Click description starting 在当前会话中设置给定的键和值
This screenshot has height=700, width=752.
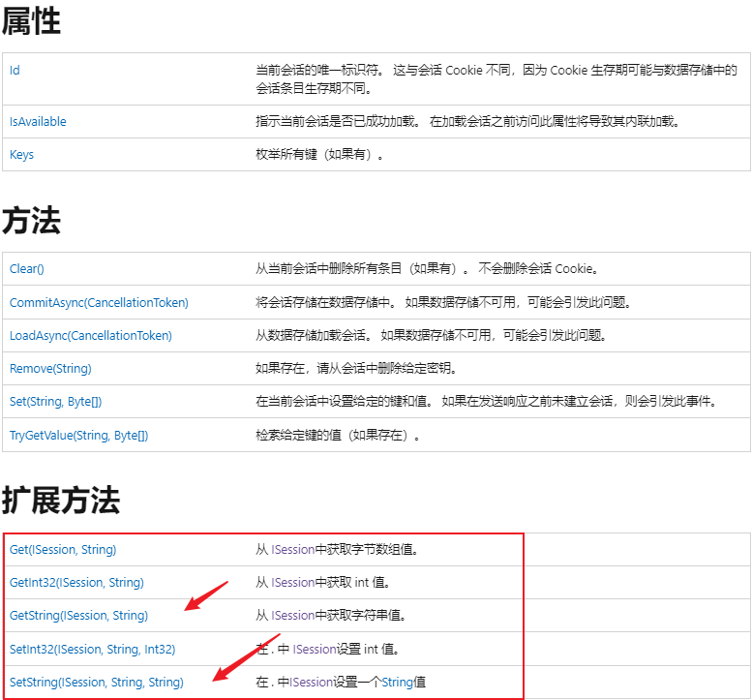tap(487, 402)
